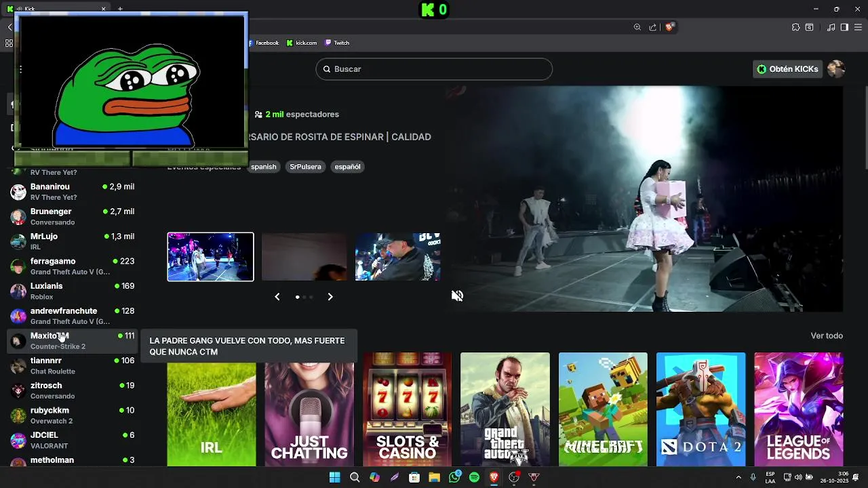Open tiannnrr Chat Roulette channel
This screenshot has height=488, width=868.
click(x=73, y=366)
